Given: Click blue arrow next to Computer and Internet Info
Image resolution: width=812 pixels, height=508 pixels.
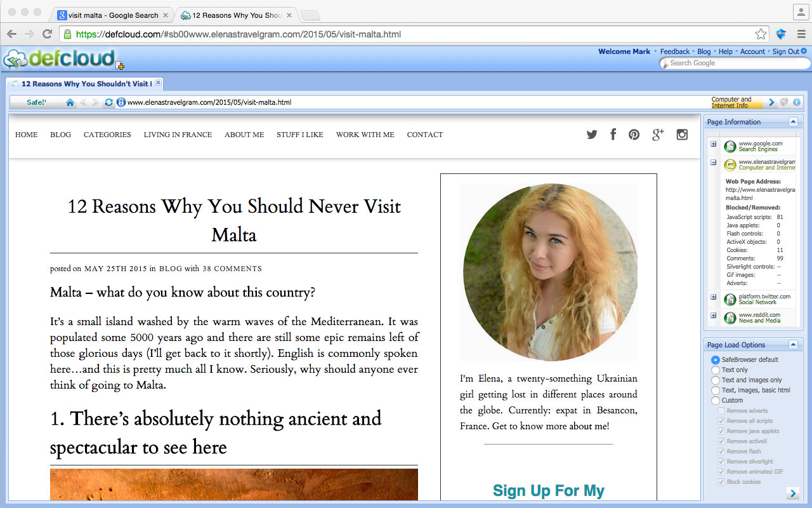Looking at the screenshot, I should coord(771,102).
